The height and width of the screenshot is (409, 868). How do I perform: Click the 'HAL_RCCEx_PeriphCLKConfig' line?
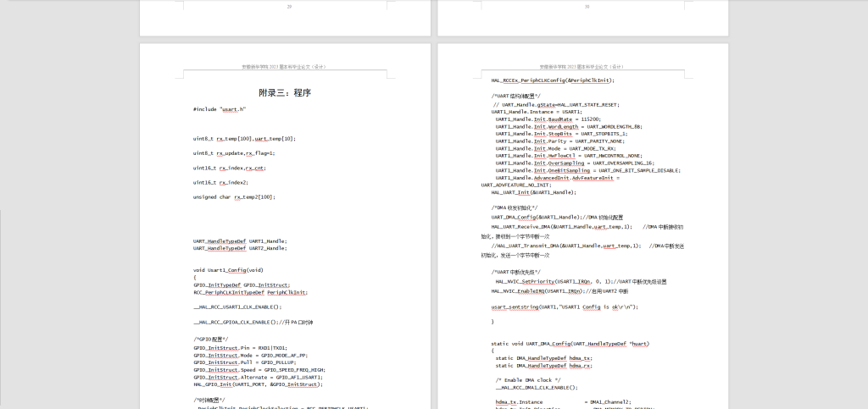pyautogui.click(x=552, y=80)
